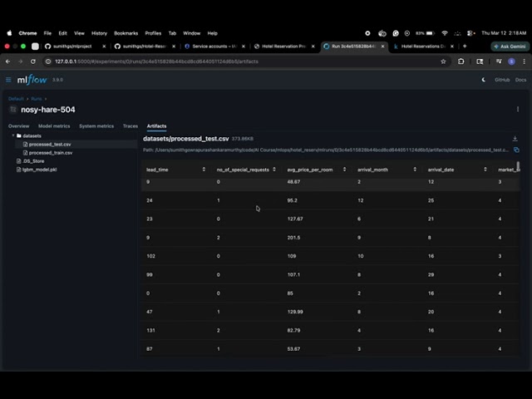Viewport: 532px width, 399px height.
Task: Open the Apple menu
Action: tap(9, 33)
